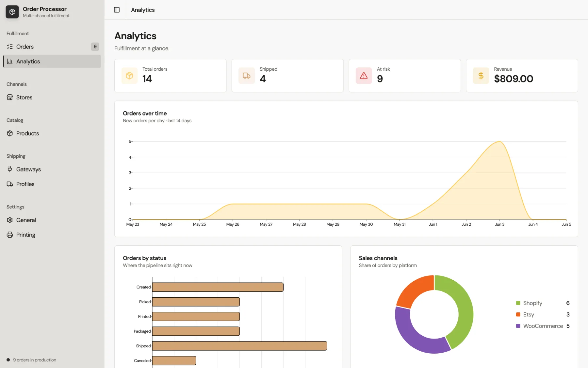Click the Profiles truck icon
This screenshot has width=588, height=368.
click(x=10, y=184)
